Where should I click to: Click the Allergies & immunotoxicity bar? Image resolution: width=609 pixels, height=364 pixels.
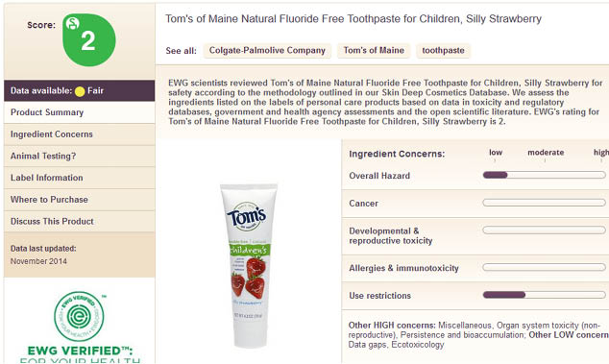[x=544, y=267]
